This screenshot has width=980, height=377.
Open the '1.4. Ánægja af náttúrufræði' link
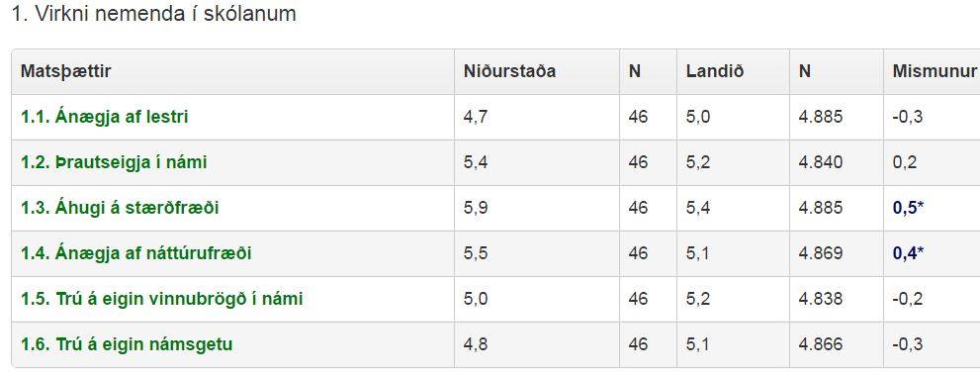[136, 253]
